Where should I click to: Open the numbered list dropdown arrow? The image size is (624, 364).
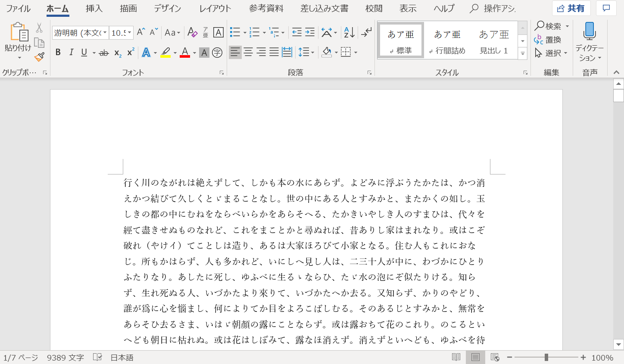coord(264,32)
